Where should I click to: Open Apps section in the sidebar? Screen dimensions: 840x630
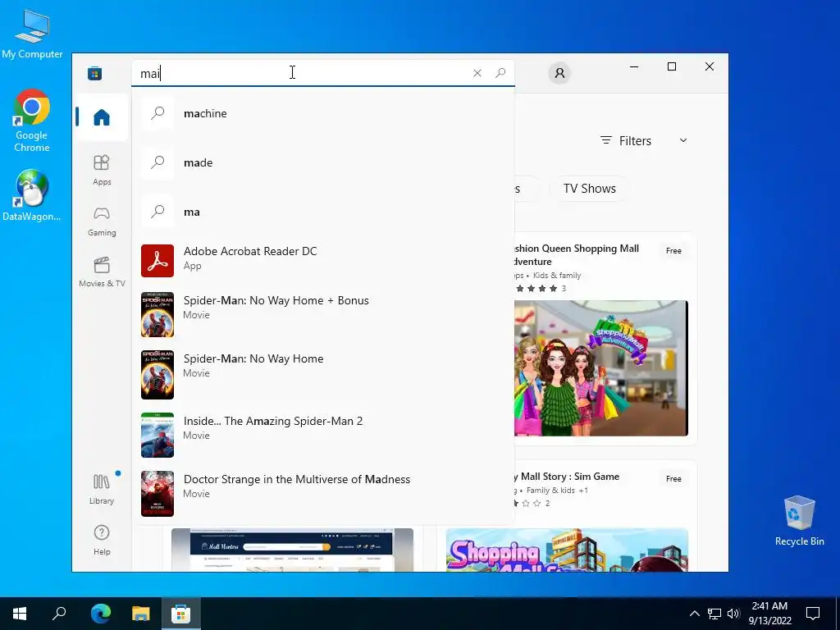tap(102, 170)
